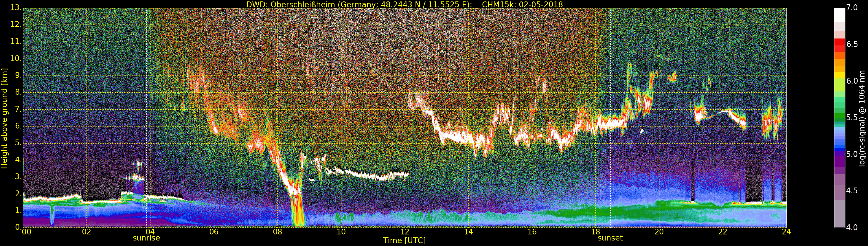Click the time axis tick label '20'
The width and height of the screenshot is (868, 246).
coord(659,232)
